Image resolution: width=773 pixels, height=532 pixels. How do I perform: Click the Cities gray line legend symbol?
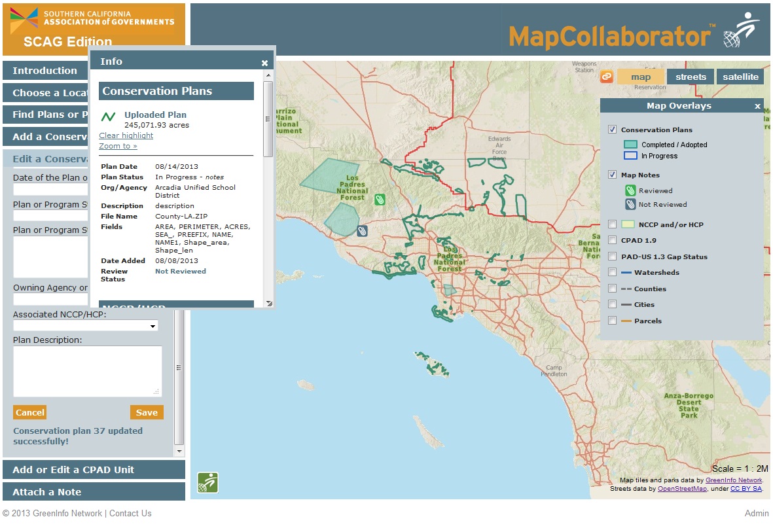(626, 305)
